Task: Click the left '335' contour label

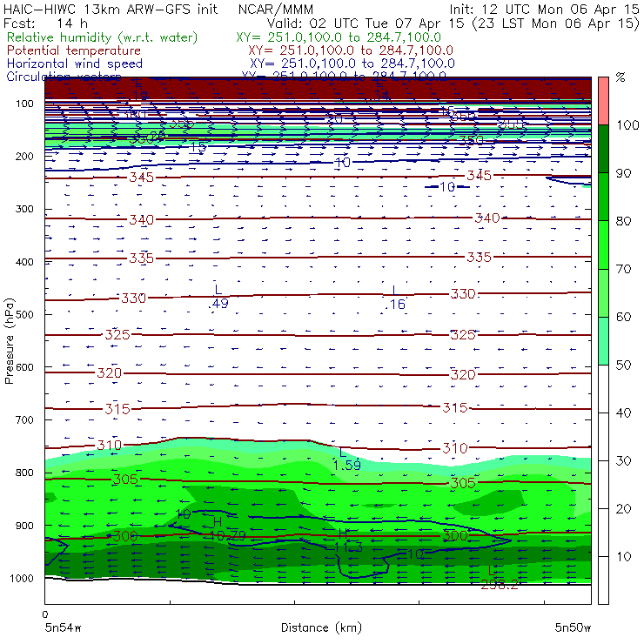Action: pos(141,258)
